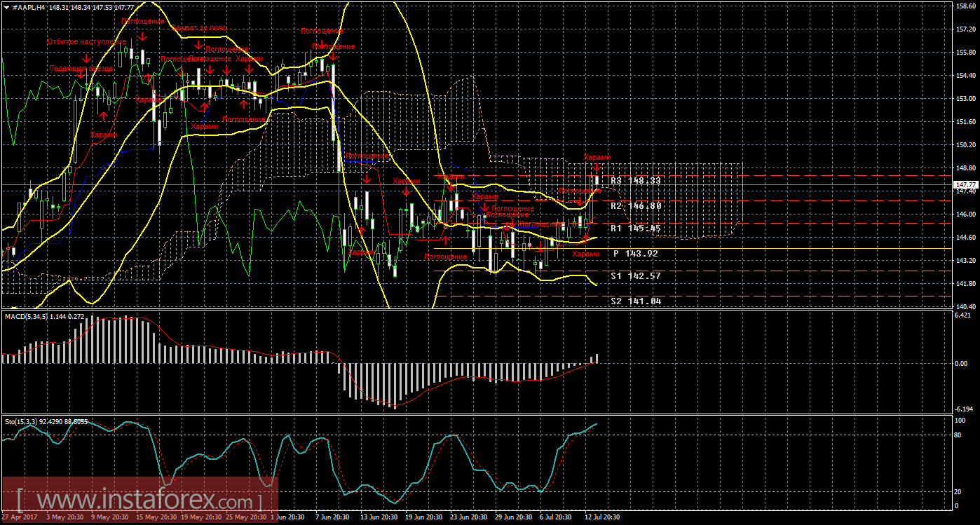Screen dimensions: 980x525
Task: Click the 'Падающая звезда' pattern label
Action: click(x=81, y=69)
